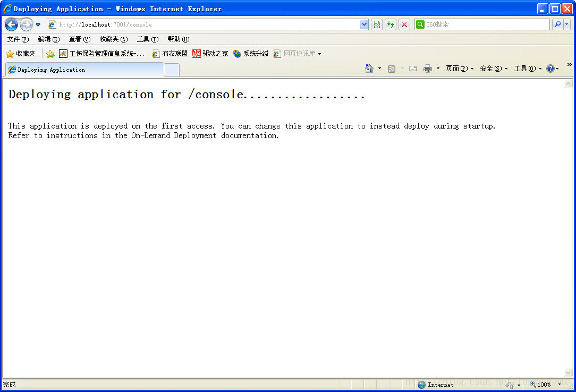
Task: Click the add to favorites bar icon
Action: [x=50, y=54]
